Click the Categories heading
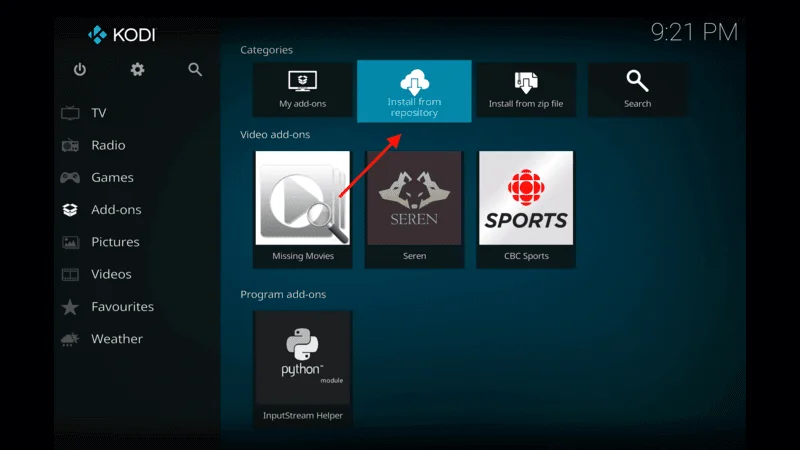Image resolution: width=800 pixels, height=450 pixels. [x=266, y=50]
